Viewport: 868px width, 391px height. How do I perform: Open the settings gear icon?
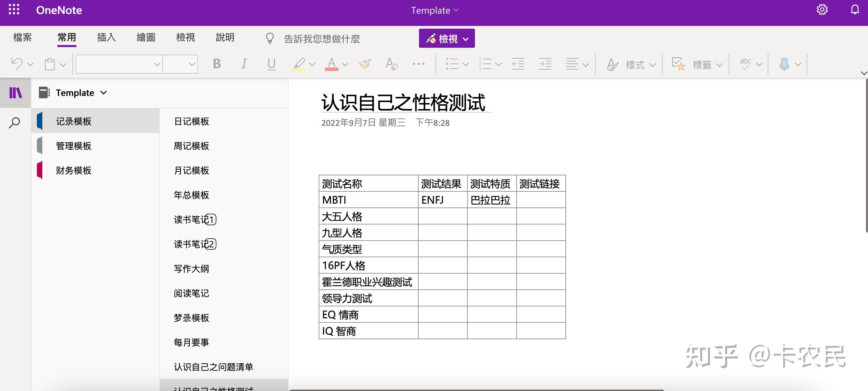(x=822, y=10)
